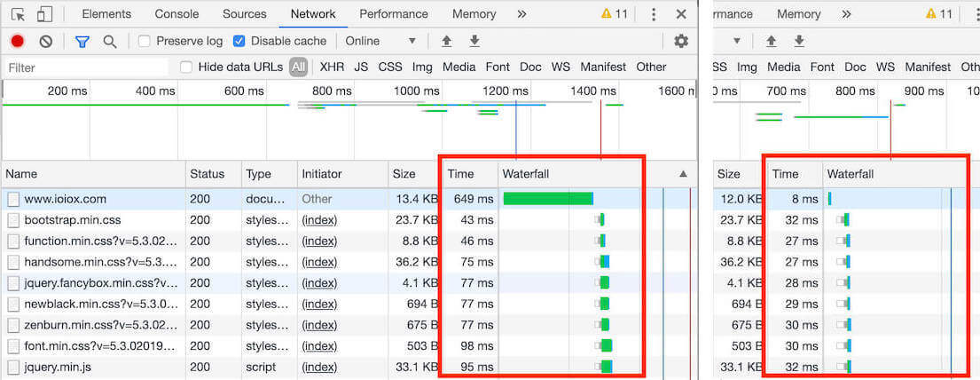Switch to the Console tab
Image resolution: width=980 pixels, height=380 pixels.
point(176,14)
